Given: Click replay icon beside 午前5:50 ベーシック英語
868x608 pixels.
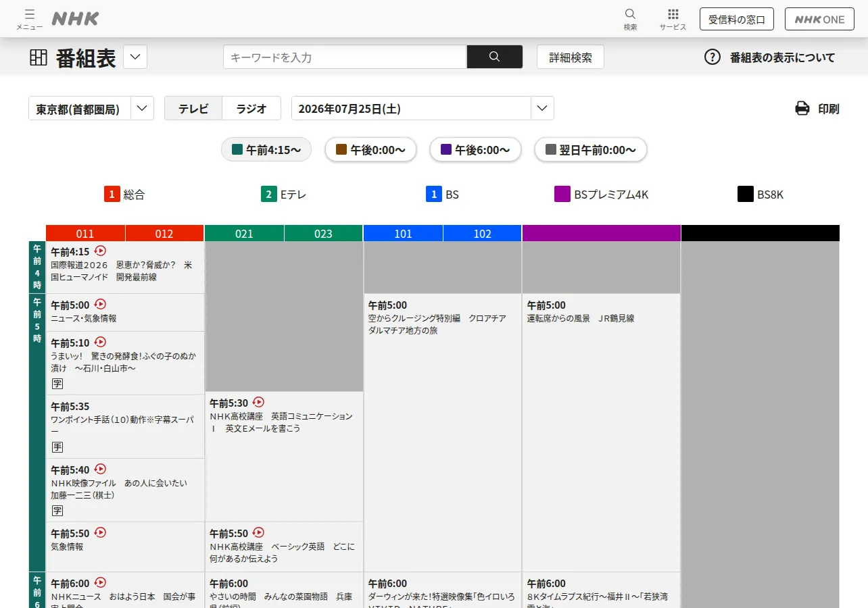Looking at the screenshot, I should click(258, 532).
